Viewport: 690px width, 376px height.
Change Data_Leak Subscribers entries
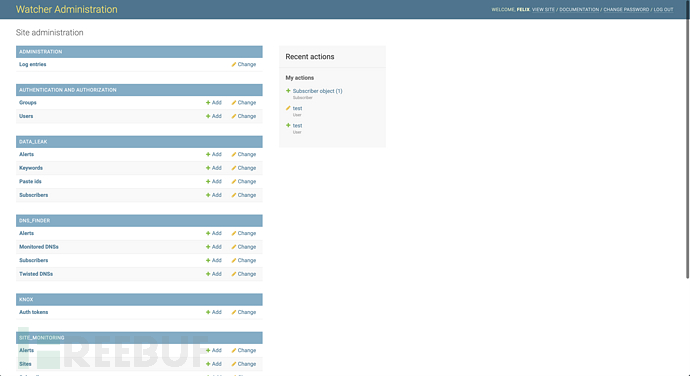[244, 195]
